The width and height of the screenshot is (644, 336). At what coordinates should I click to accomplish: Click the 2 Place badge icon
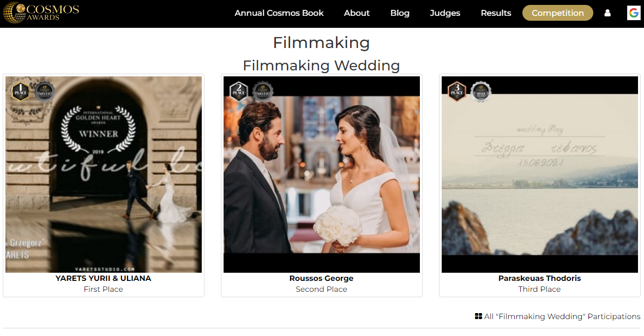point(238,91)
